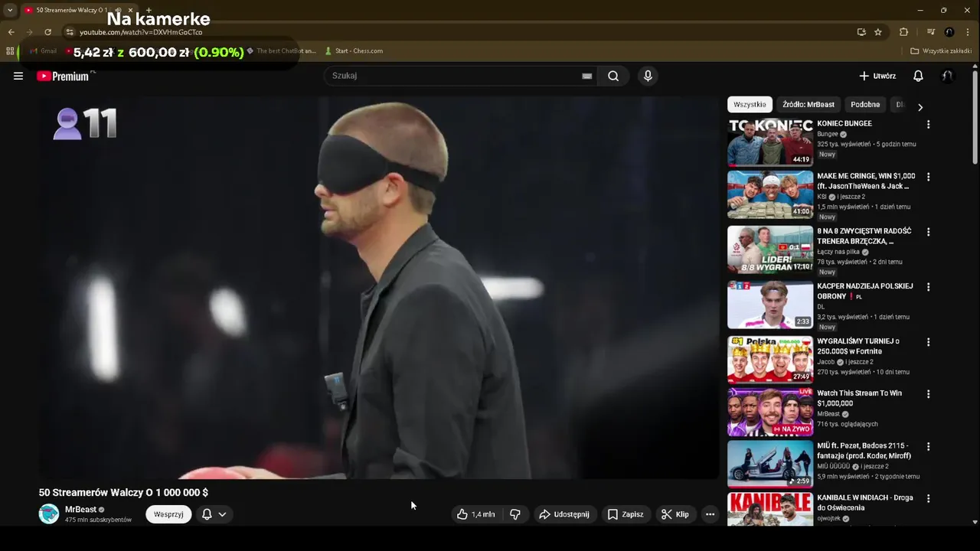Open MIÜ ft. Pezet, Bedoes 2115 title
This screenshot has width=980, height=551.
[x=864, y=450]
